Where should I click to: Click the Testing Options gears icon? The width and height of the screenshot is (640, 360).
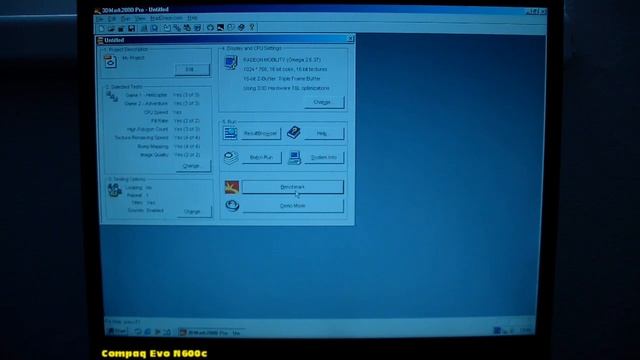115,190
